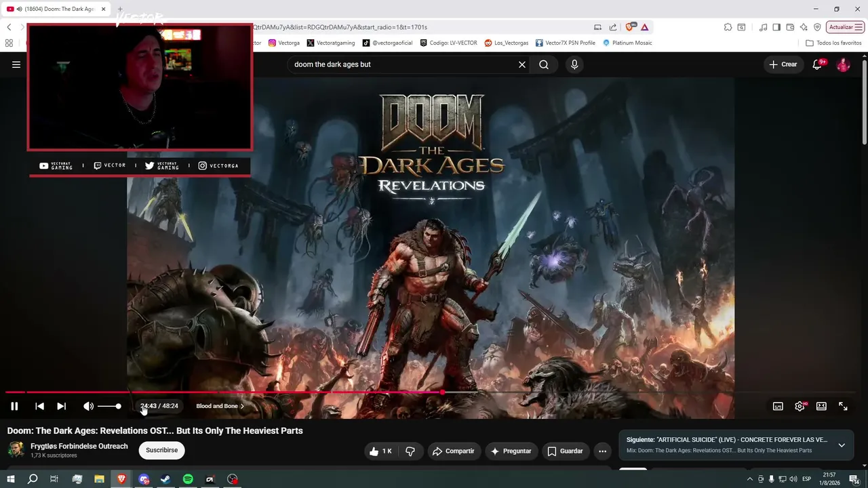Open the channel avatar next to Frygtløs
This screenshot has height=488, width=868.
(x=16, y=449)
